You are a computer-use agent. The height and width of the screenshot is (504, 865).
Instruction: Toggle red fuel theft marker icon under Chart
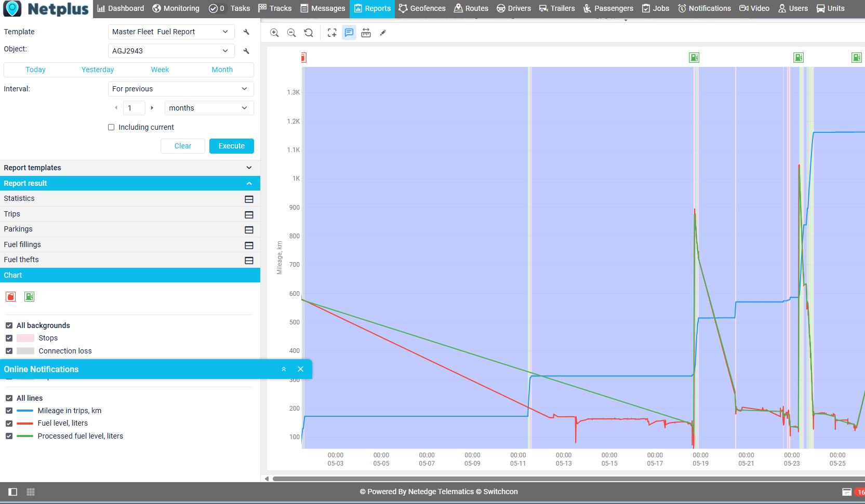coord(10,296)
